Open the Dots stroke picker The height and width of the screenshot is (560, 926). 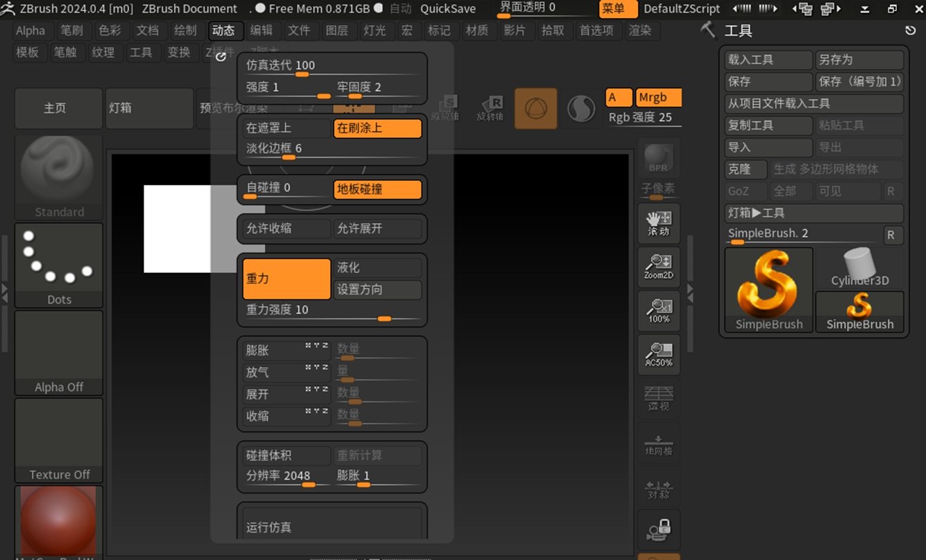(59, 265)
